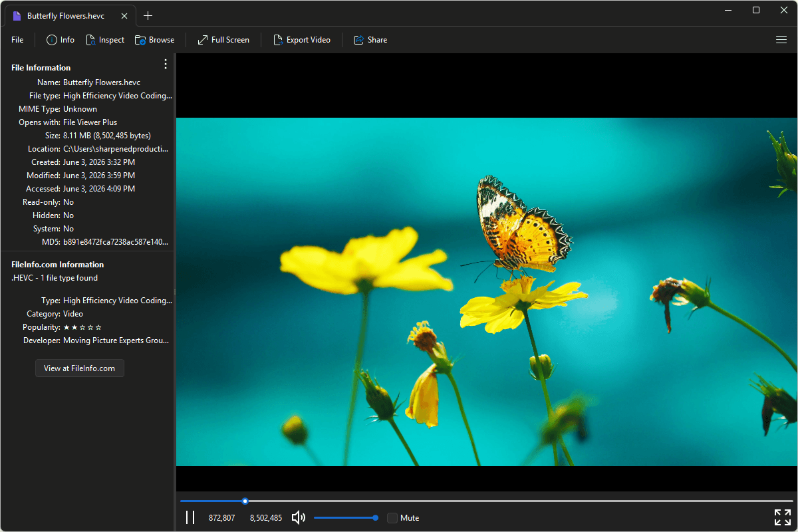Add a new tab with plus button

148,16
